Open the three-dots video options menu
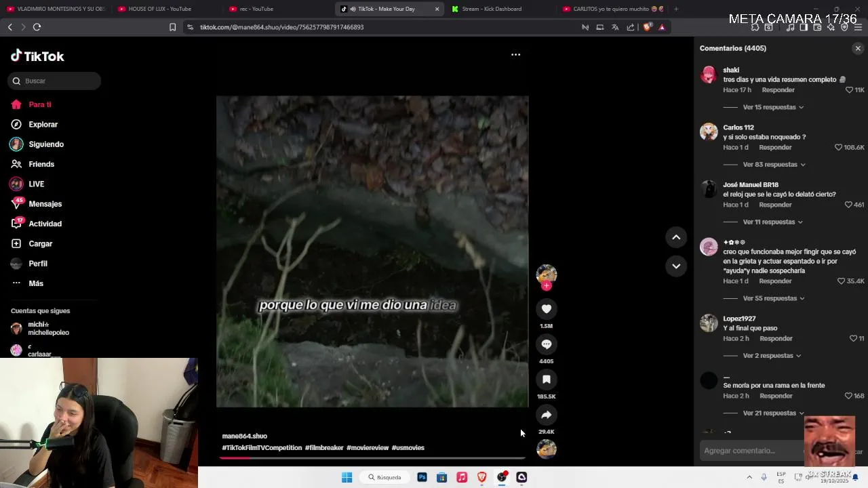This screenshot has width=868, height=488. 515,54
